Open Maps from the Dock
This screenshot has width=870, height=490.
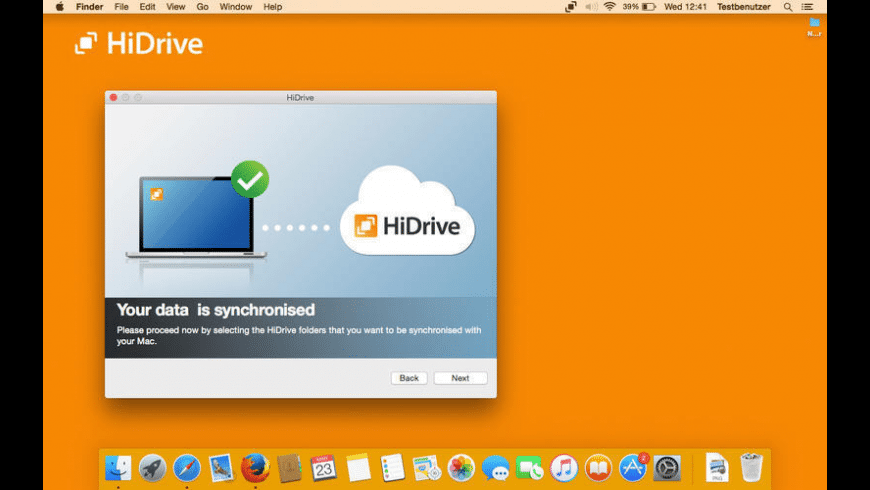click(427, 467)
